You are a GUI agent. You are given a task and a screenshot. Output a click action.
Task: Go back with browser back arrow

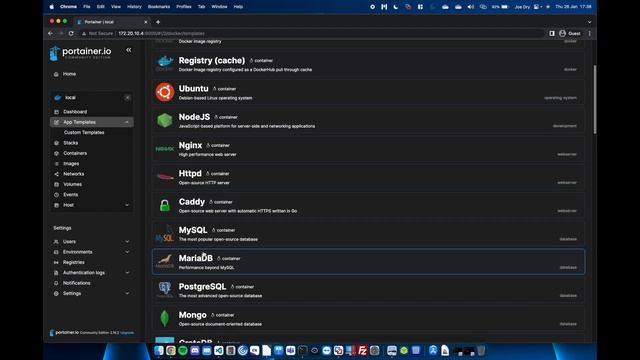point(51,33)
